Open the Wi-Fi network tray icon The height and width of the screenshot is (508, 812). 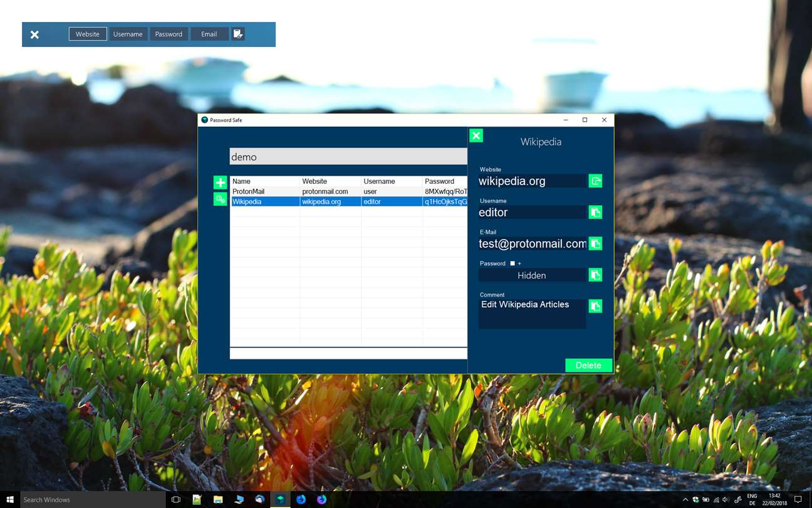716,500
